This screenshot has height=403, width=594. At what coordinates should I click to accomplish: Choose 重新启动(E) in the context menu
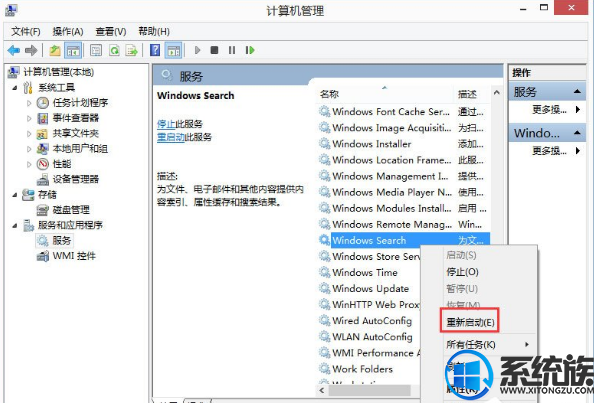(x=470, y=322)
